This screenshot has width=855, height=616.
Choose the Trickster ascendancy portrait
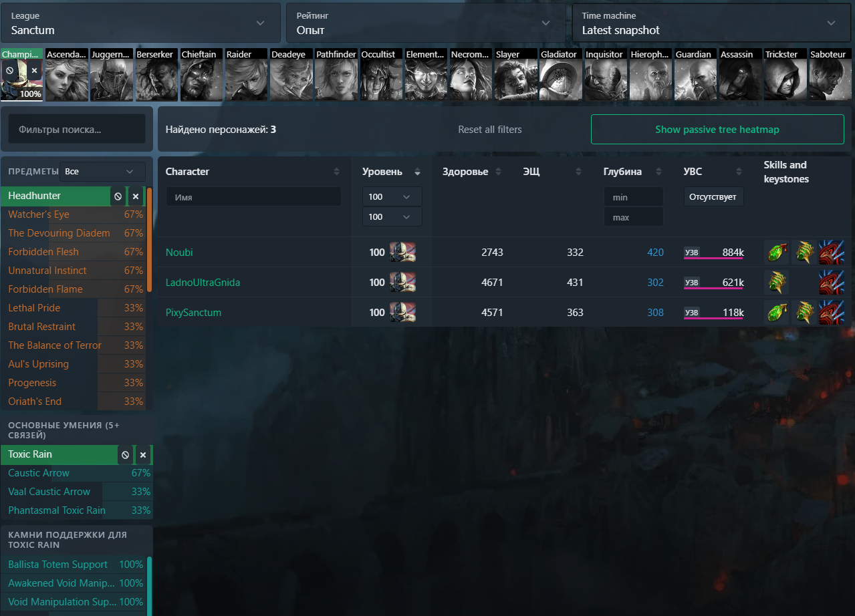(x=785, y=75)
